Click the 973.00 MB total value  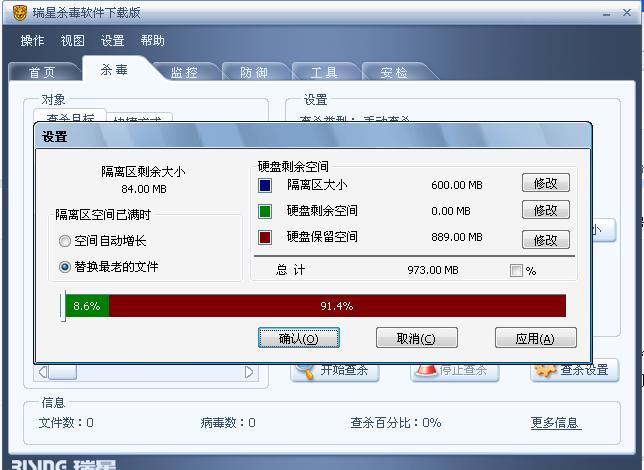click(433, 270)
